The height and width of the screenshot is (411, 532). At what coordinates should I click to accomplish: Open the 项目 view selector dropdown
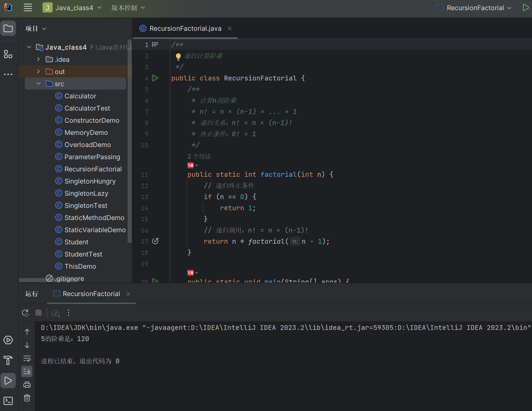36,28
